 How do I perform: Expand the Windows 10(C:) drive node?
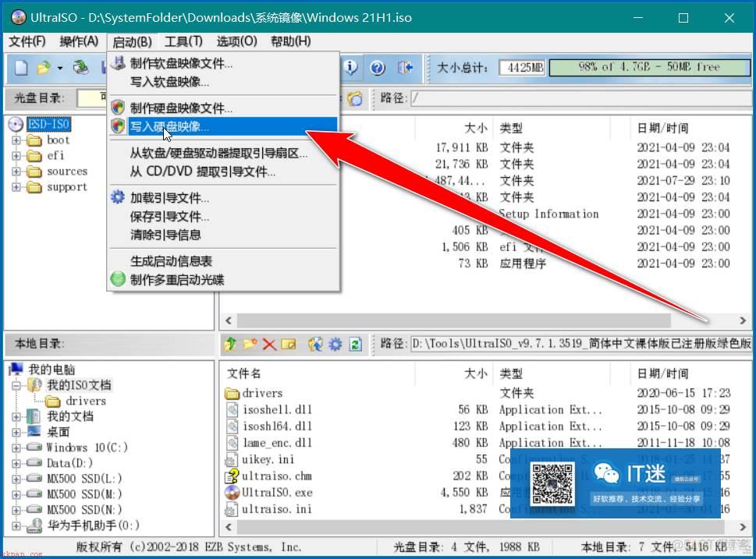click(x=16, y=448)
